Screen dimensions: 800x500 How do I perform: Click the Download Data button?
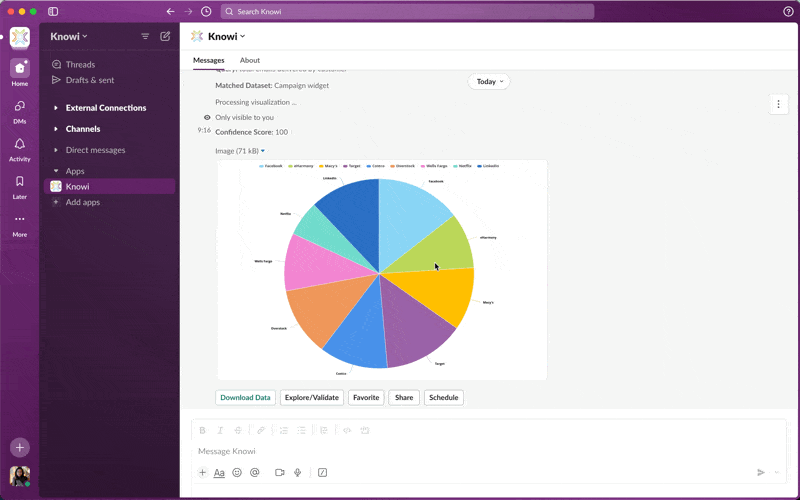[x=245, y=397]
